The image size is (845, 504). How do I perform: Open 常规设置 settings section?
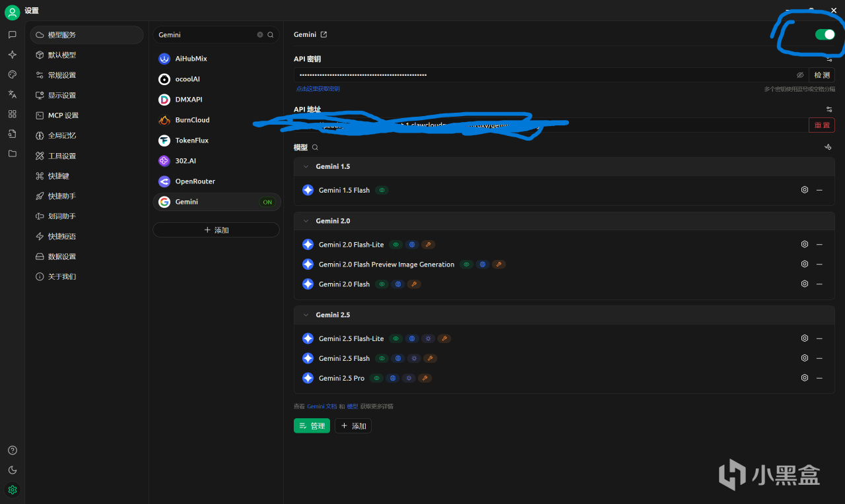tap(86, 75)
